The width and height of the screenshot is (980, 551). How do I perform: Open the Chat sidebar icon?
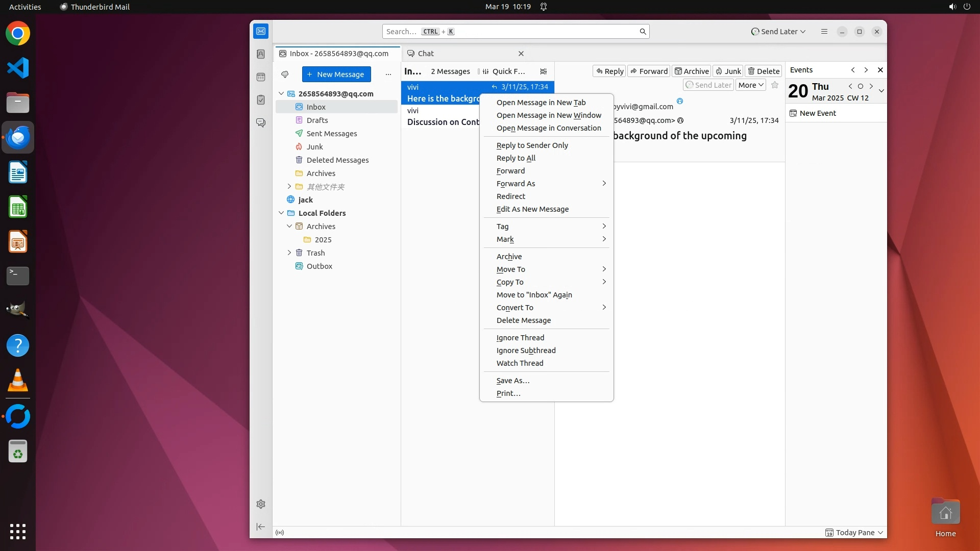(x=261, y=123)
